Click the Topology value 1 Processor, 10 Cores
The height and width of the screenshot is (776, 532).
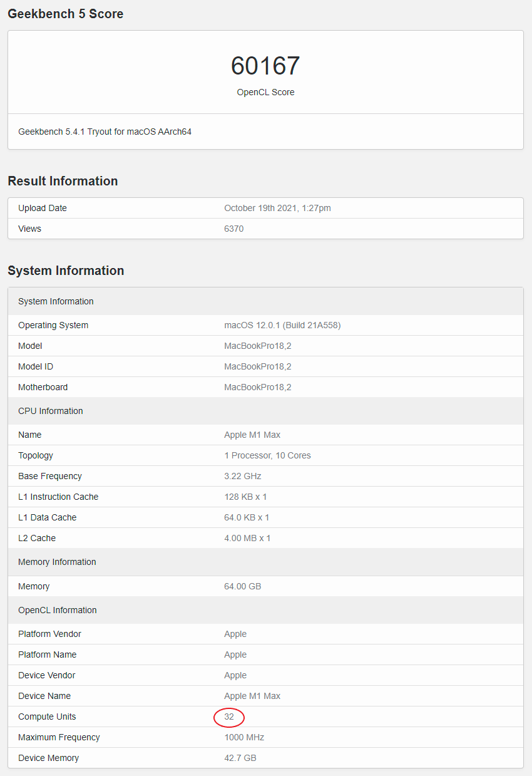(267, 455)
